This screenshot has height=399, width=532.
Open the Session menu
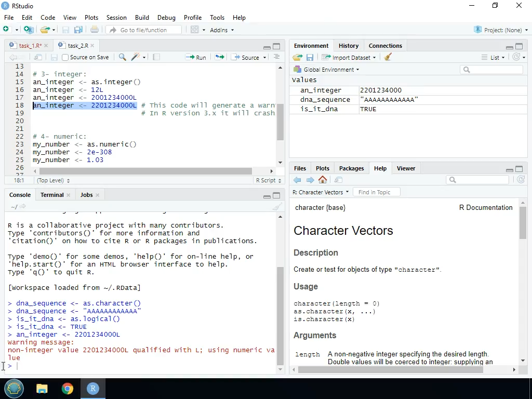tap(116, 17)
